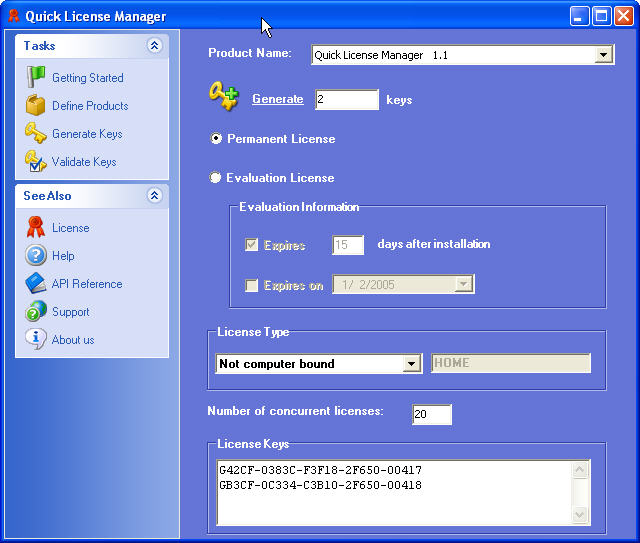Click scroll down arrow in License Keys box
Viewport: 640px width, 543px height.
pyautogui.click(x=580, y=514)
